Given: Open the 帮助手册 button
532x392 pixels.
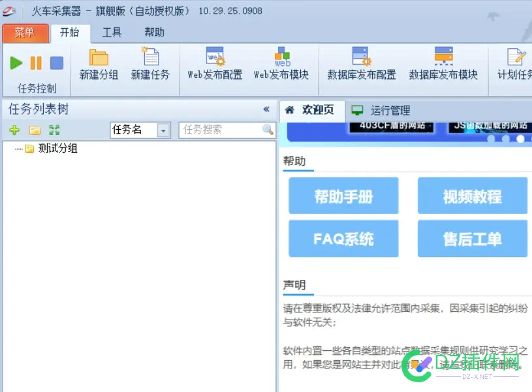Looking at the screenshot, I should 343,196.
